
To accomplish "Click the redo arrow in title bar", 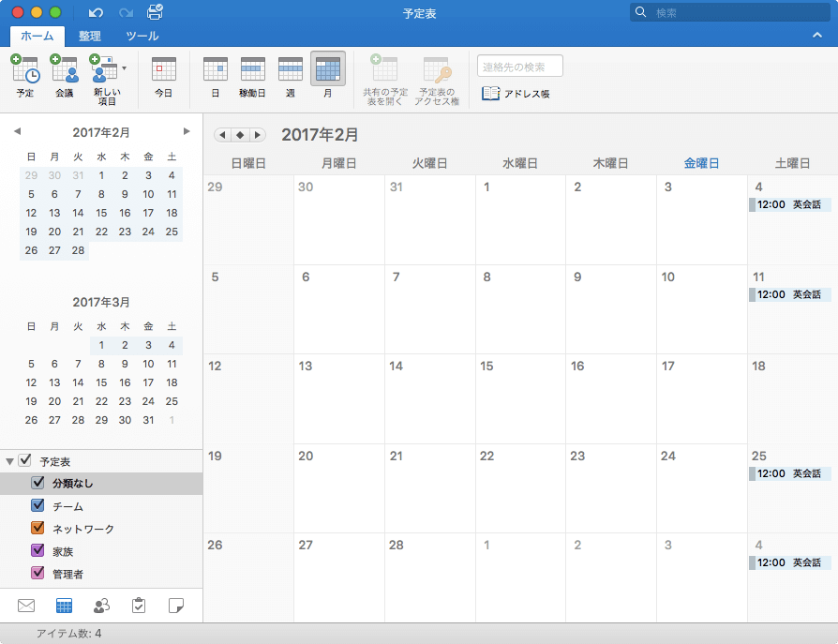I will pyautogui.click(x=127, y=13).
